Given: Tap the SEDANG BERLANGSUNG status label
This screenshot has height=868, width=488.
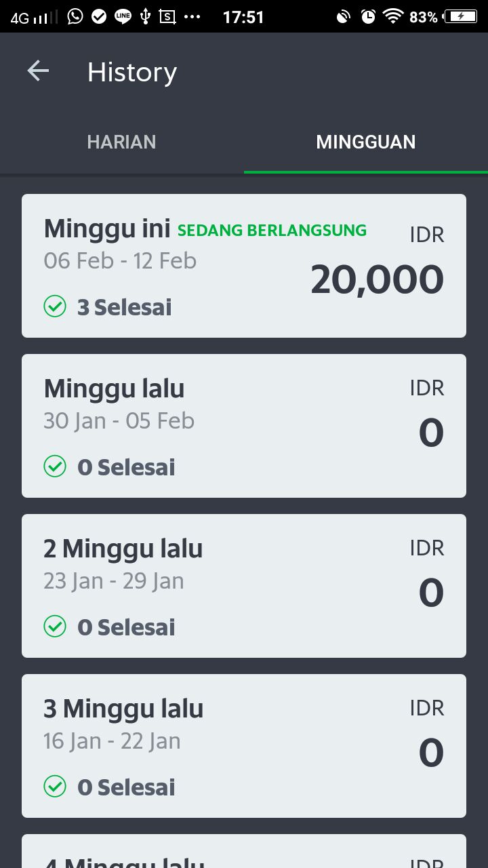Looking at the screenshot, I should (272, 231).
